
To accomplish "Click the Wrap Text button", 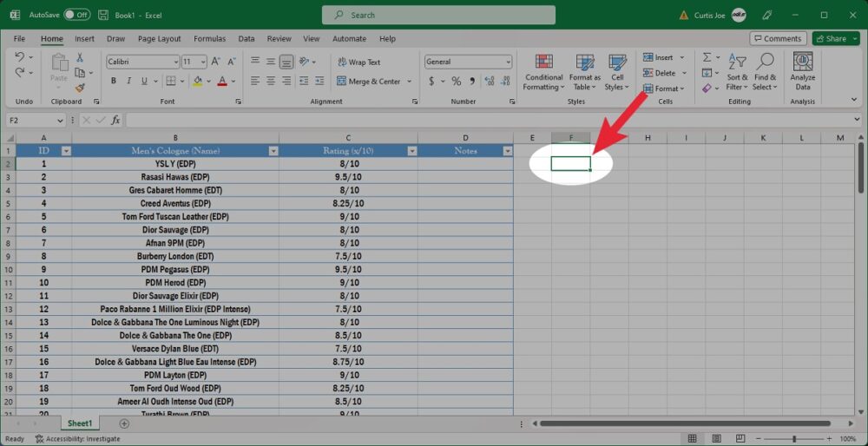I will coord(358,62).
